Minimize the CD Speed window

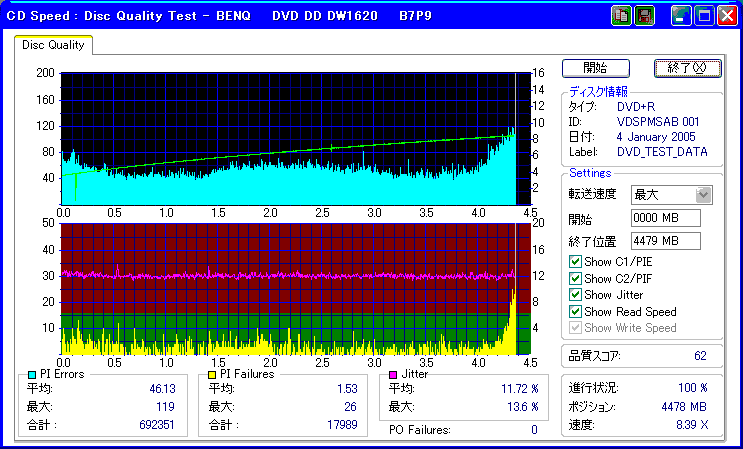[681, 16]
